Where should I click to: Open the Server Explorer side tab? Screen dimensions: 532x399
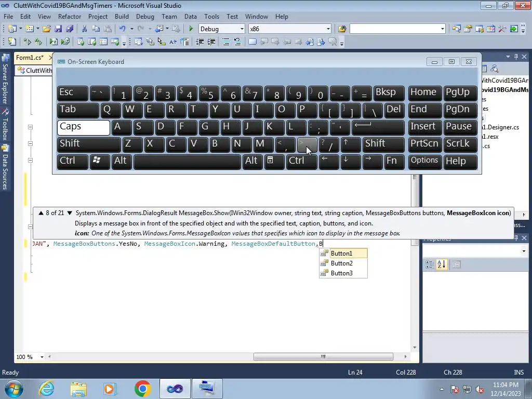coord(5,79)
